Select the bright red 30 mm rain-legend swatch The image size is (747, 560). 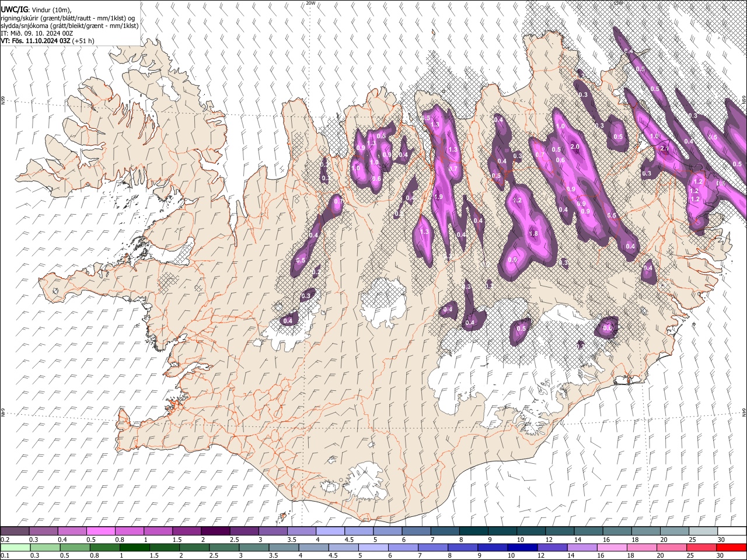click(x=731, y=547)
